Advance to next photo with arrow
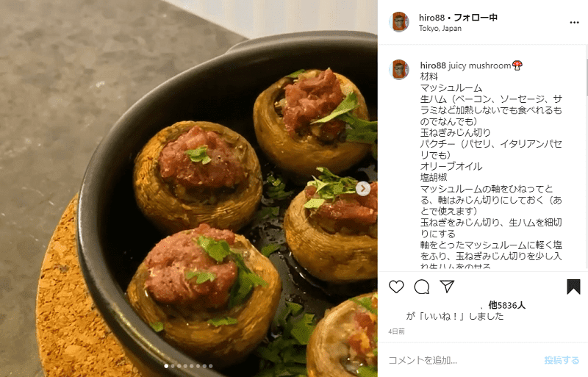 362,188
